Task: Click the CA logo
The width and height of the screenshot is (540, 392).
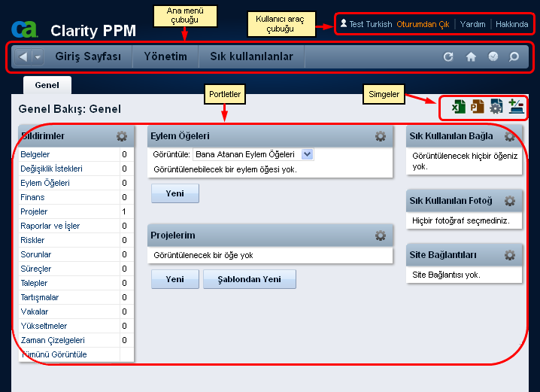Action: pos(25,29)
